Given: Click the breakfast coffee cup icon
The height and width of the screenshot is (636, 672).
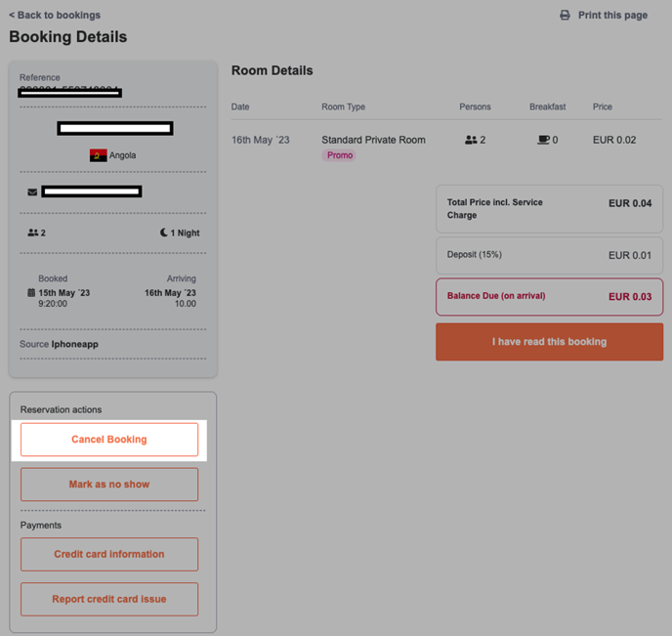Looking at the screenshot, I should 543,141.
